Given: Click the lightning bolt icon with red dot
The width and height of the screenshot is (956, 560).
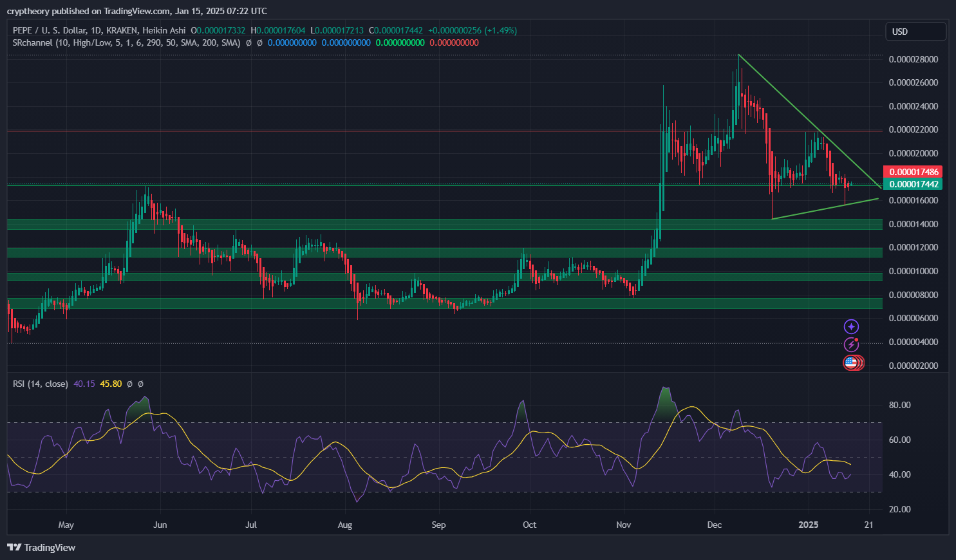Looking at the screenshot, I should tap(852, 344).
